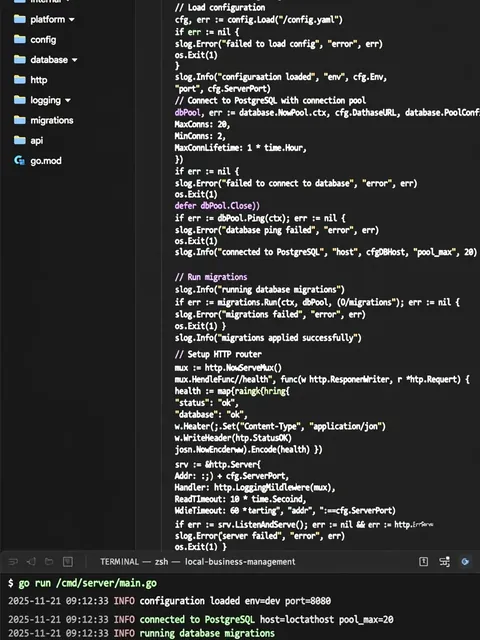
Task: Click the 'slog.Error("database ping failed"' line
Action: click(x=276, y=230)
